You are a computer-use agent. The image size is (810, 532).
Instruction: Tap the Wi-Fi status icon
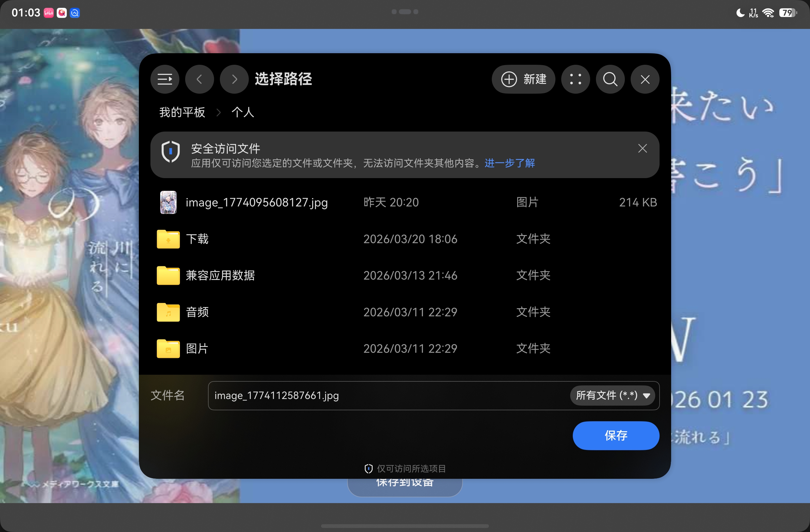[x=768, y=13]
